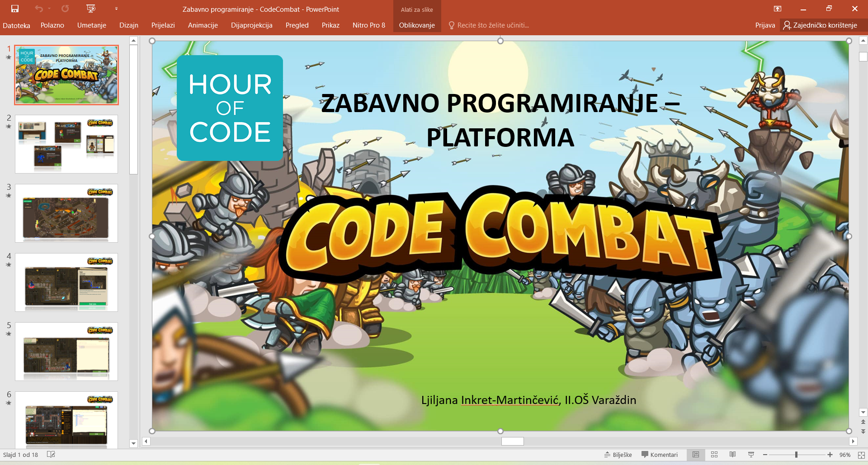Open the Datoteka menu
The width and height of the screenshot is (868, 465).
click(16, 25)
